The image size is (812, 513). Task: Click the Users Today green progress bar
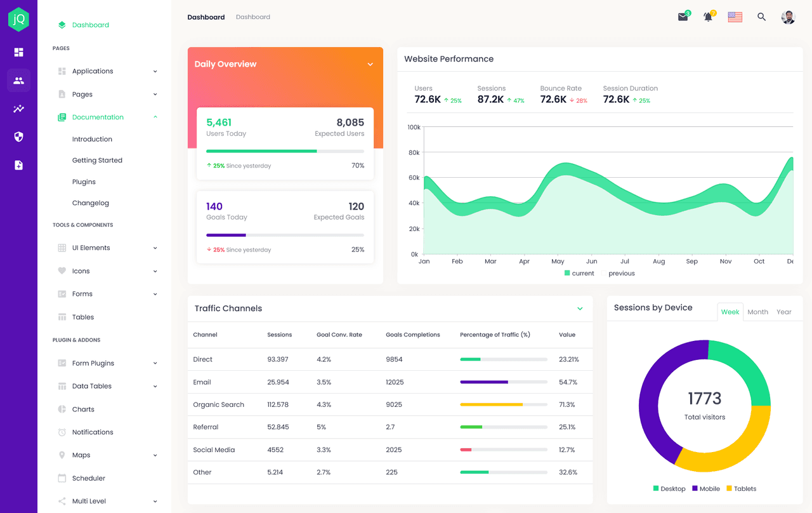point(261,151)
